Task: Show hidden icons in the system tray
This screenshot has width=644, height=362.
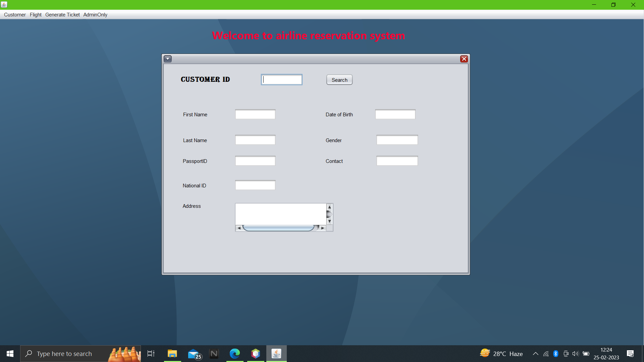Action: (x=536, y=353)
